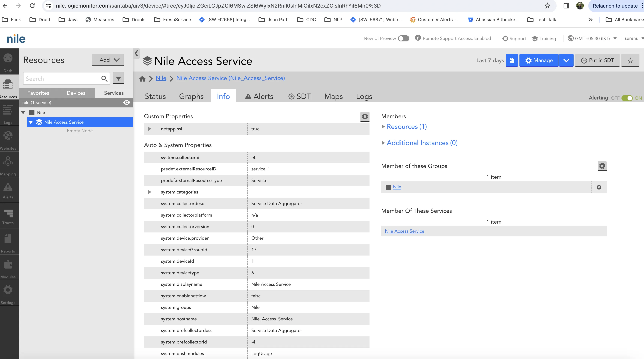This screenshot has height=359, width=644.
Task: Click the Put in SDT button
Action: point(597,61)
